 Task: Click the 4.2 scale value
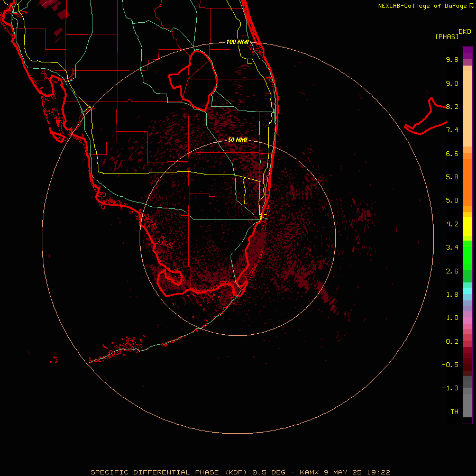pos(452,224)
